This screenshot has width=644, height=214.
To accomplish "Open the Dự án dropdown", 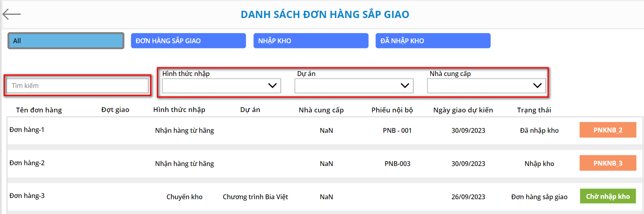I will tap(354, 86).
